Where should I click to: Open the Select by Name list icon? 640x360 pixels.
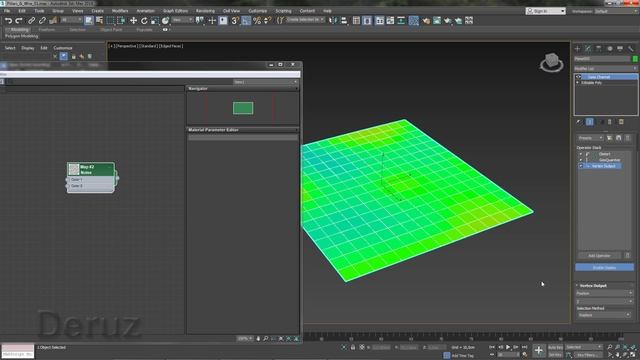[99, 20]
